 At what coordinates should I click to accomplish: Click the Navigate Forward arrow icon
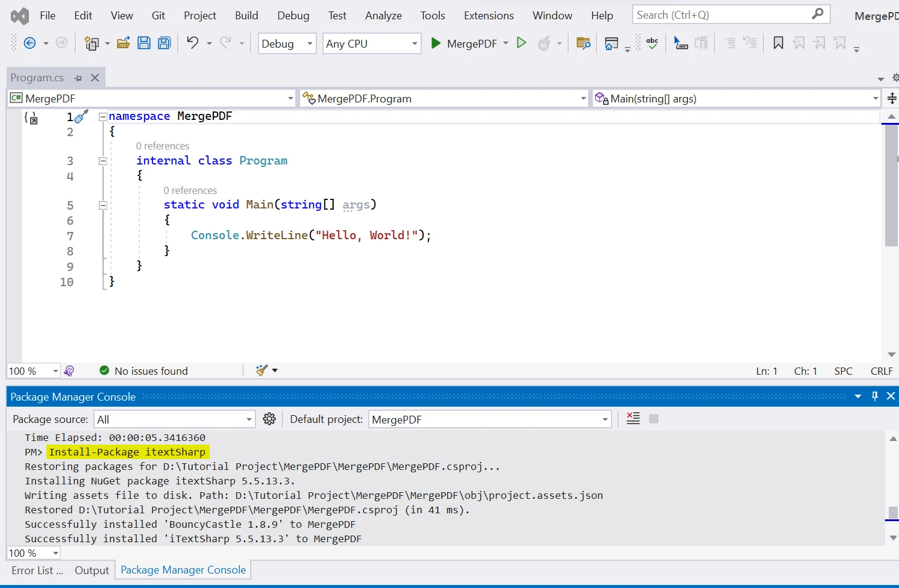61,43
